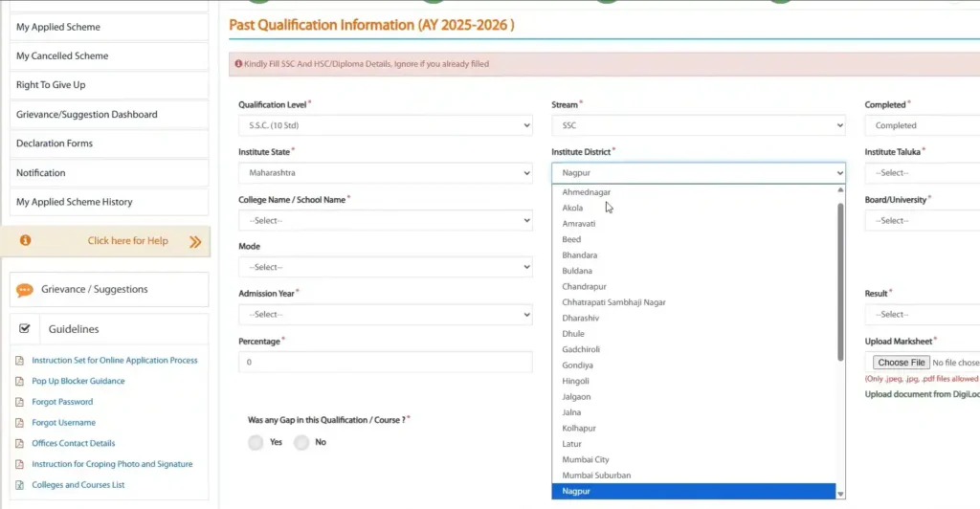This screenshot has width=980, height=509.
Task: Select Chandrapur in the district dropdown list
Action: [584, 286]
